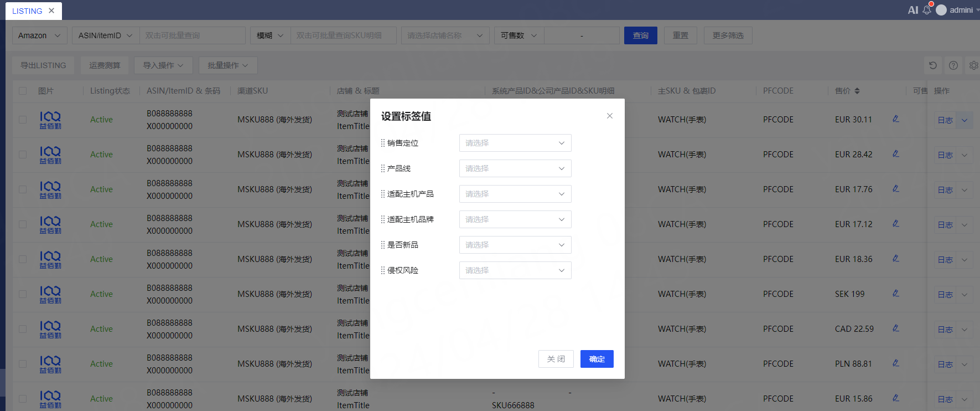The image size is (980, 411).
Task: Open the notifications bell
Action: pos(927,10)
